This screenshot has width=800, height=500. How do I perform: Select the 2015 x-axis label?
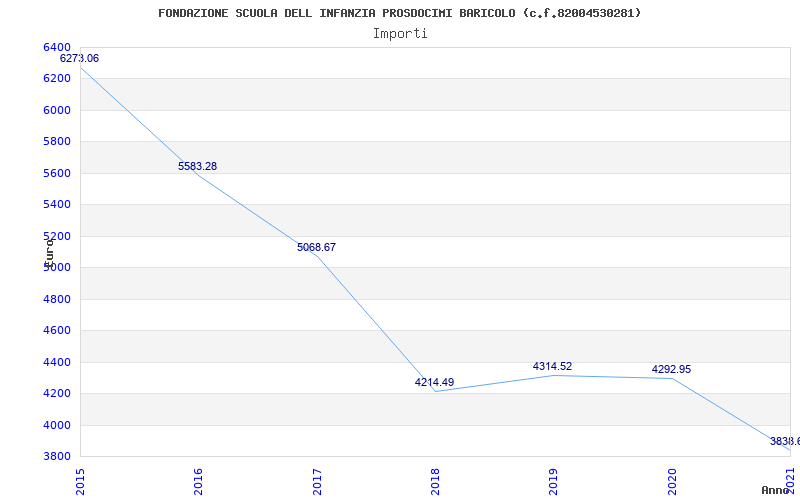click(81, 480)
